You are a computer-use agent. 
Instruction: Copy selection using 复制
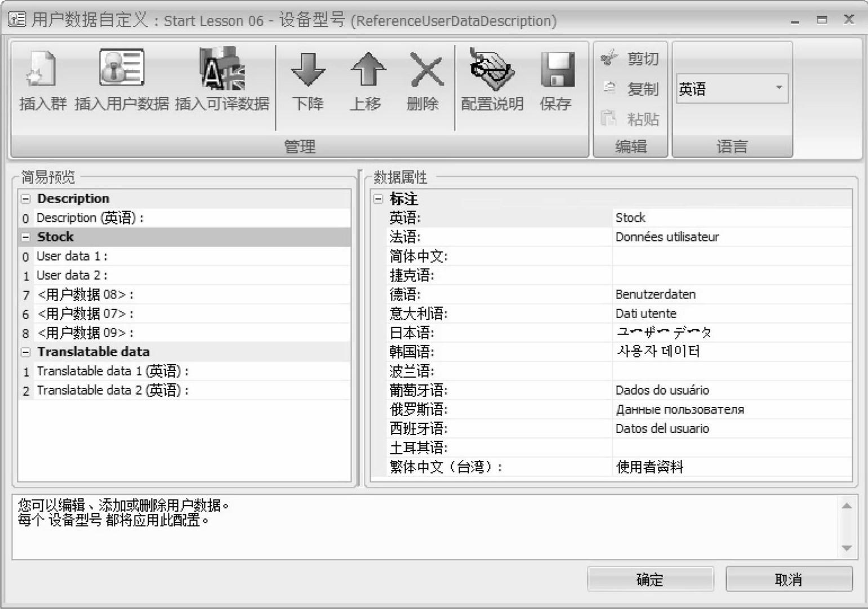[630, 89]
